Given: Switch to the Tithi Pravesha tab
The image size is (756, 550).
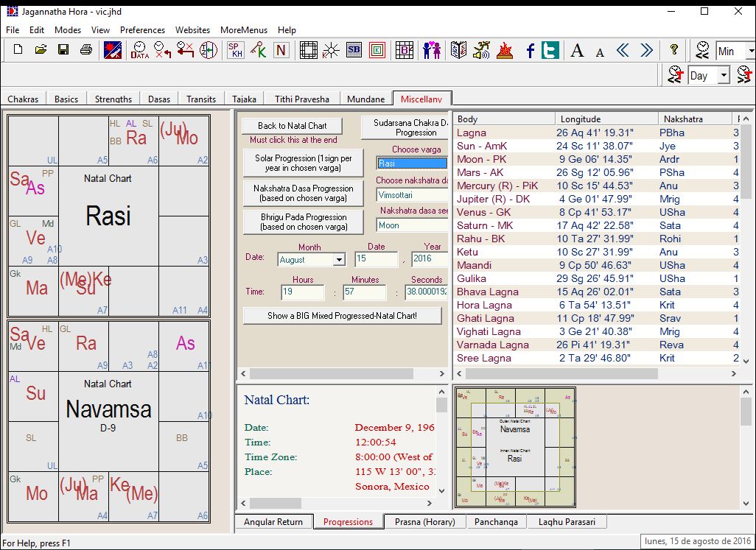Looking at the screenshot, I should tap(302, 99).
